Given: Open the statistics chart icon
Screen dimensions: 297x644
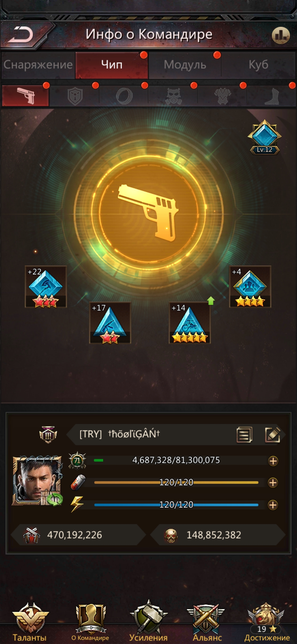Looking at the screenshot, I should 281,35.
